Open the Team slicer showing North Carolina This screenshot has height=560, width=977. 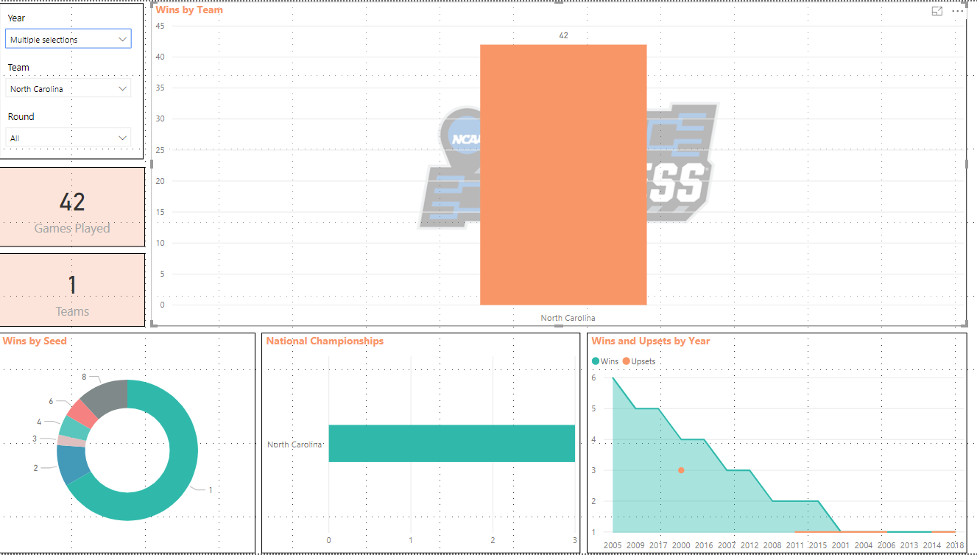68,88
